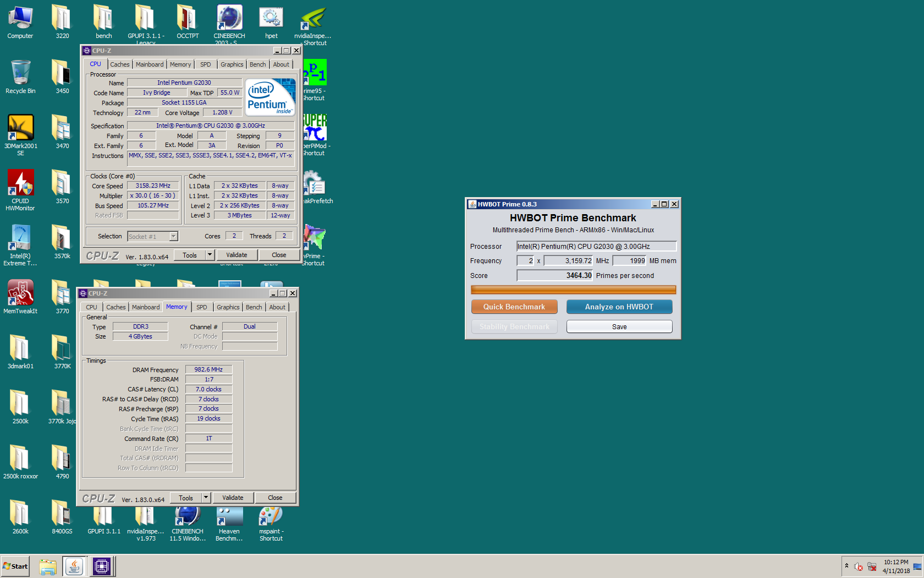The image size is (924, 578).
Task: Click the Intel Pentium inside logo
Action: click(x=270, y=97)
